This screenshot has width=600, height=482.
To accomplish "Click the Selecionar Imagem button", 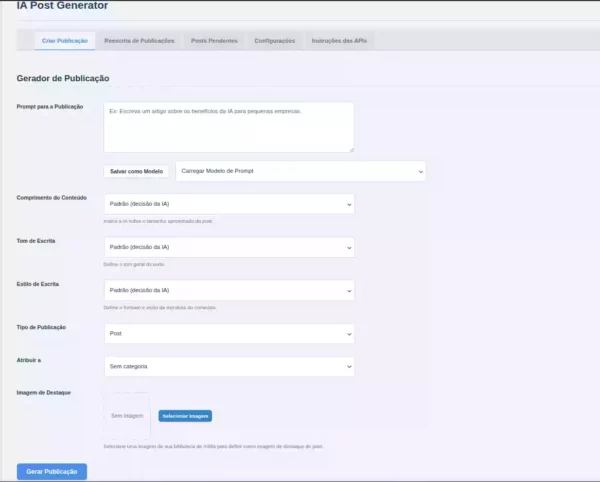I will (x=185, y=416).
